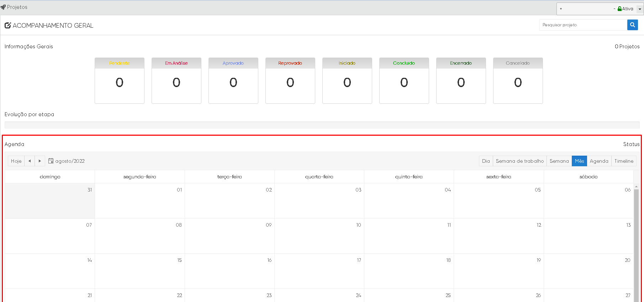Click the Projetos header title
This screenshot has width=644, height=302.
(17, 7)
